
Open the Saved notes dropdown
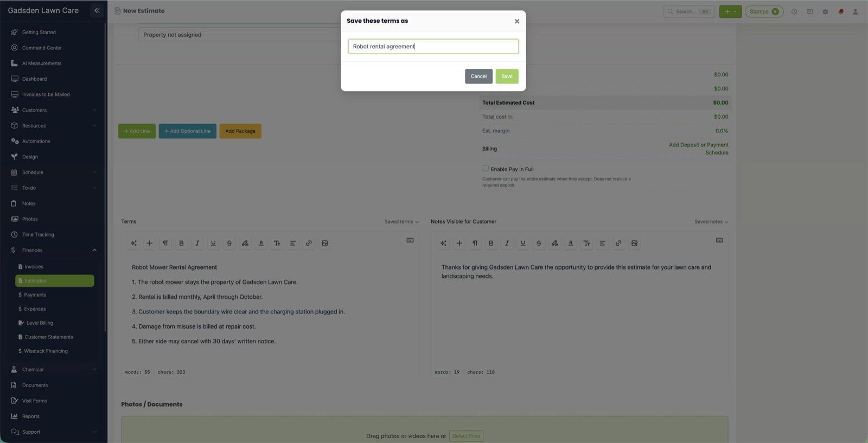(711, 222)
